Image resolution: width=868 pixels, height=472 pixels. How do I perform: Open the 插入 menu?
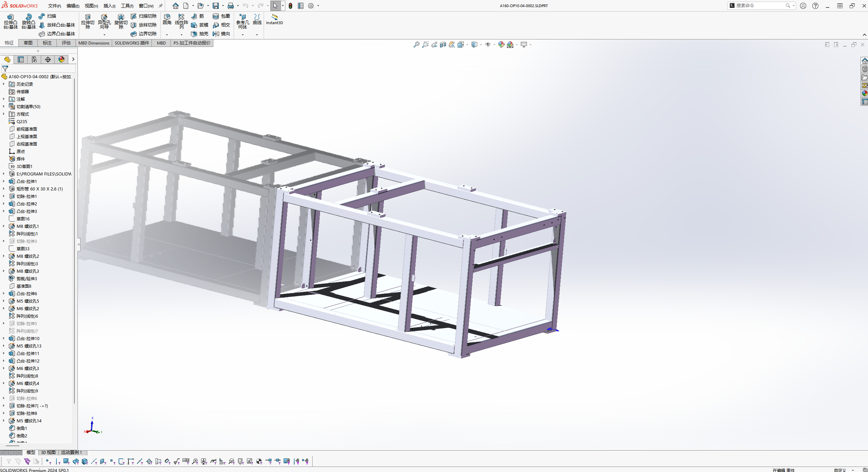pos(109,6)
